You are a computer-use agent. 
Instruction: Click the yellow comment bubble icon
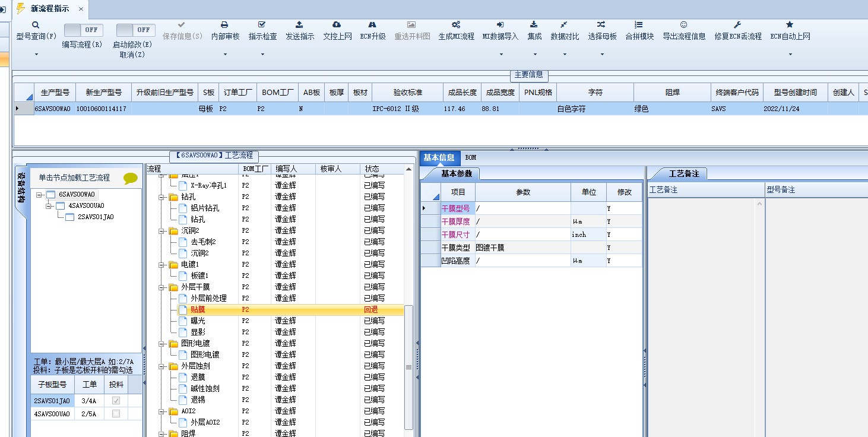pos(131,178)
